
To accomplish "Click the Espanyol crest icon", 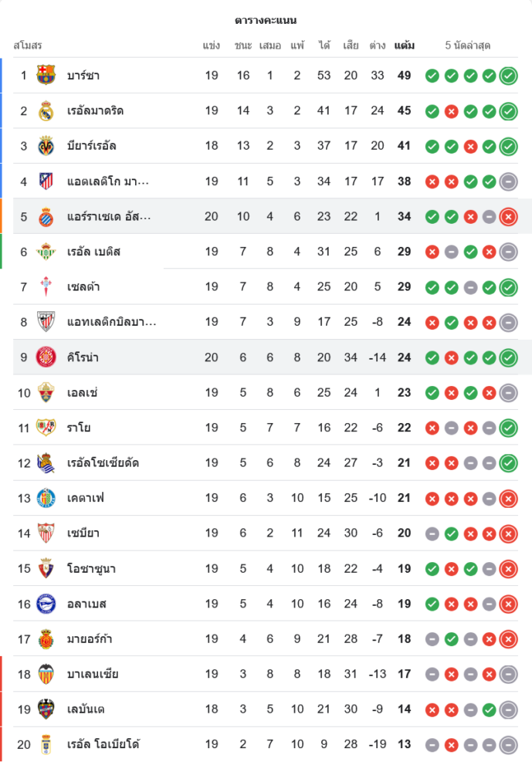I will [46, 216].
